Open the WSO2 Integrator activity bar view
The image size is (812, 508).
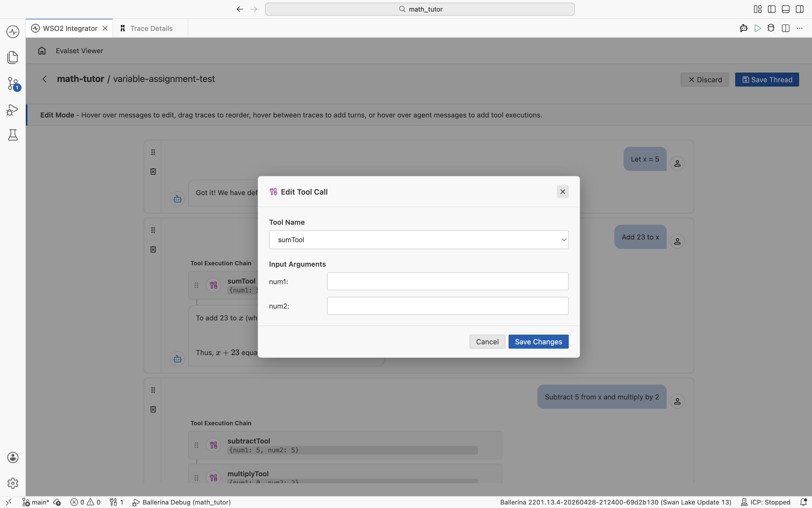coord(13,32)
